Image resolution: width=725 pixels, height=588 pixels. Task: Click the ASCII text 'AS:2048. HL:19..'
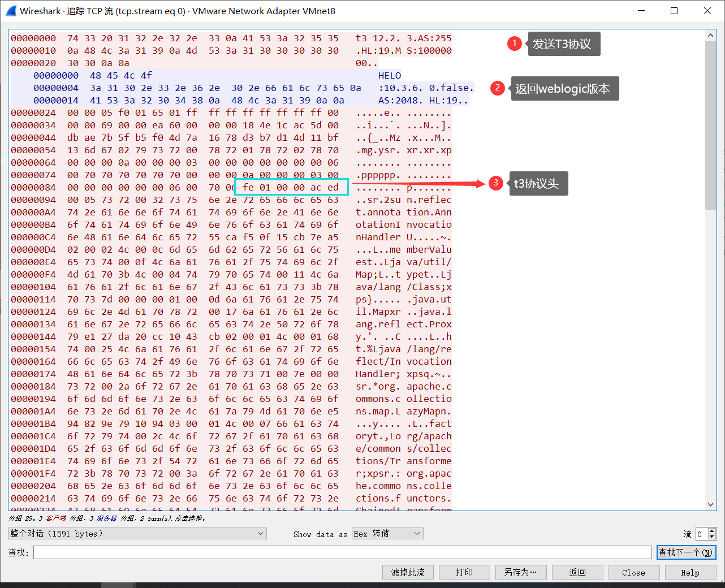(x=423, y=101)
